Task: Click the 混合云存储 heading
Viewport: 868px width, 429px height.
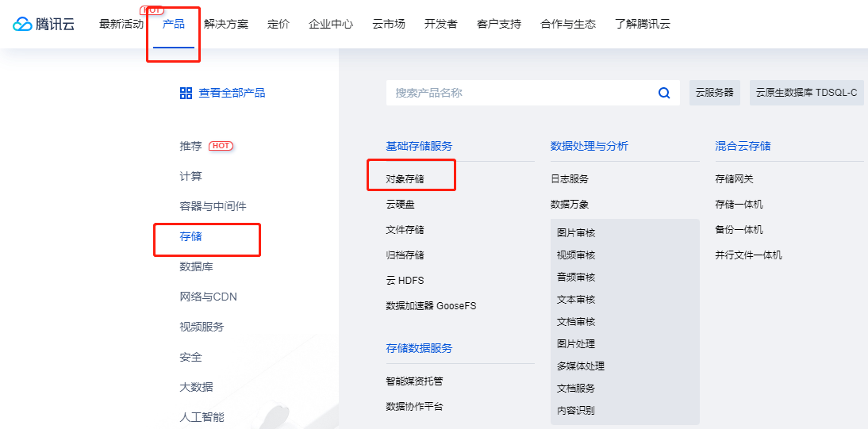Action: [x=743, y=146]
